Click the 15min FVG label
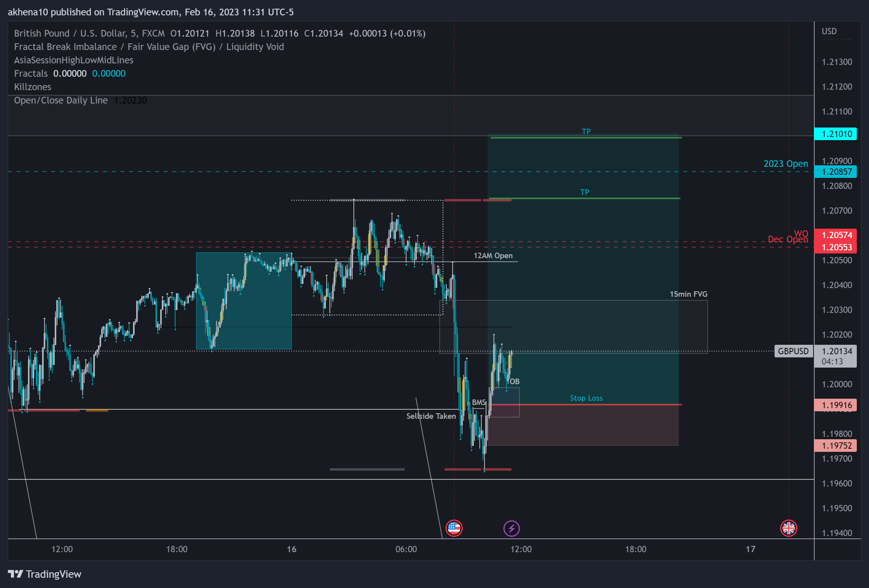Image resolution: width=869 pixels, height=588 pixels. [x=688, y=294]
